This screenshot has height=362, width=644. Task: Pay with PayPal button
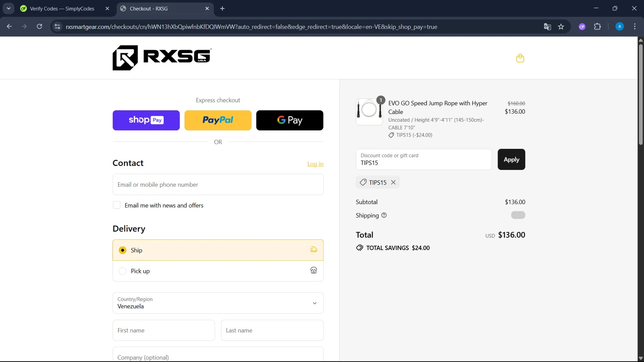coord(218,120)
